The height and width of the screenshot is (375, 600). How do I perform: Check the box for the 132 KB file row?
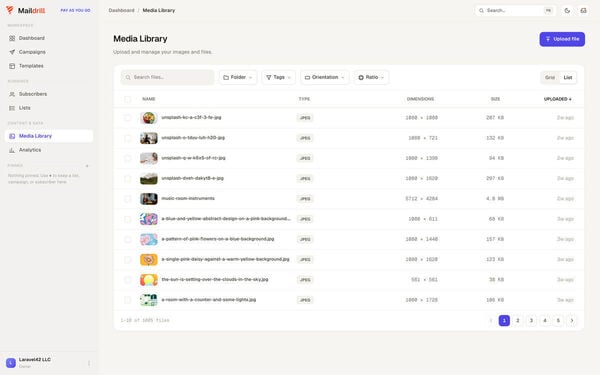coord(127,138)
